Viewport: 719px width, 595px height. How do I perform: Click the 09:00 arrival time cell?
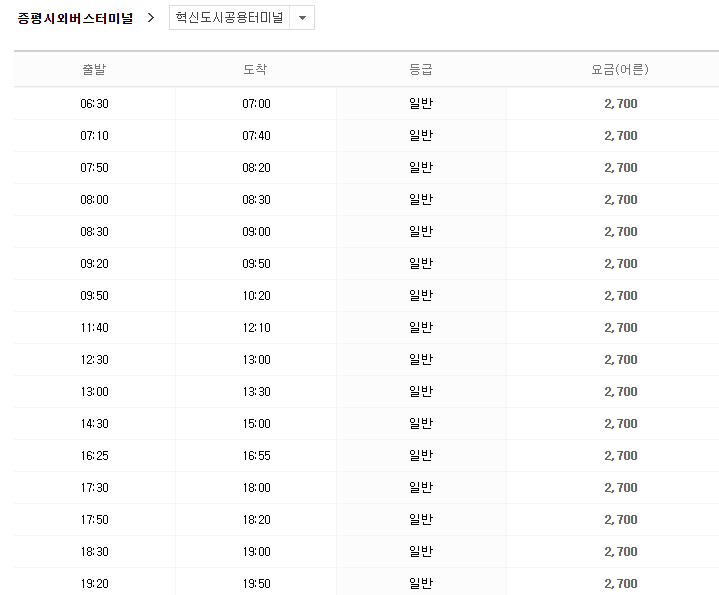click(256, 232)
